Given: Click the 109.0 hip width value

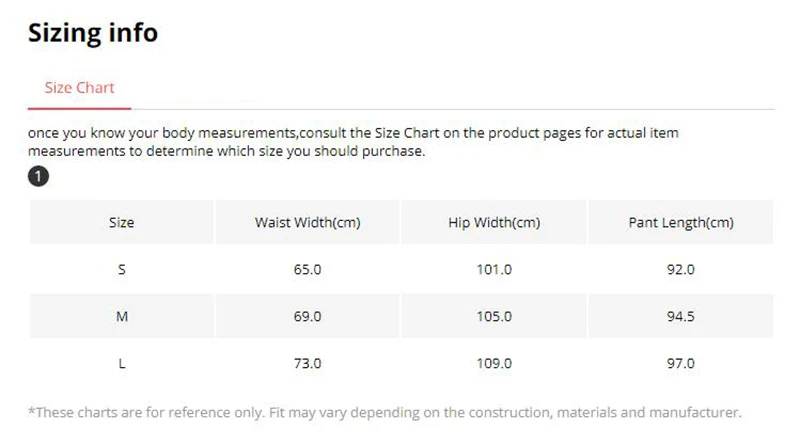Looking at the screenshot, I should (494, 363).
